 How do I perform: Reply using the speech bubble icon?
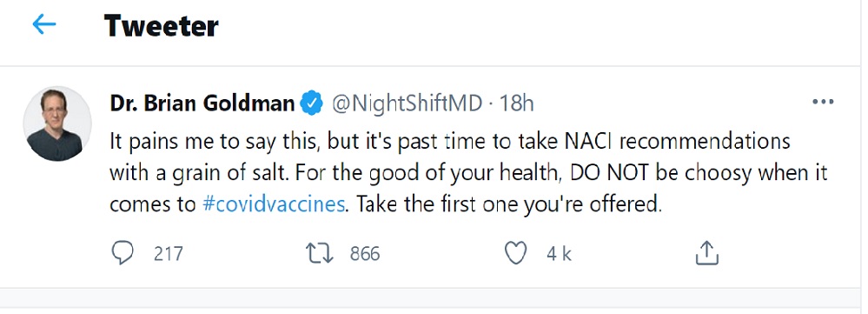click(x=123, y=254)
